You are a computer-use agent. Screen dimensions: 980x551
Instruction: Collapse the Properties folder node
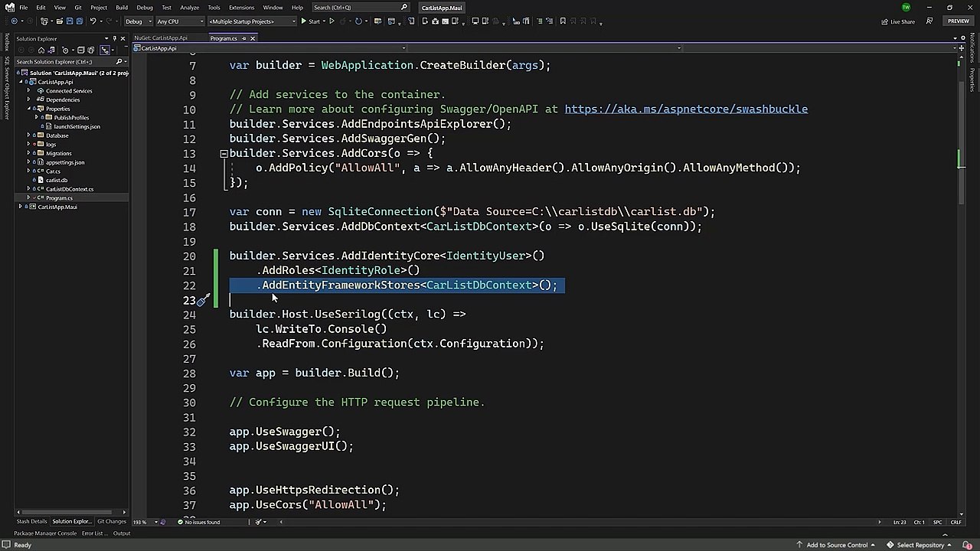[28, 109]
